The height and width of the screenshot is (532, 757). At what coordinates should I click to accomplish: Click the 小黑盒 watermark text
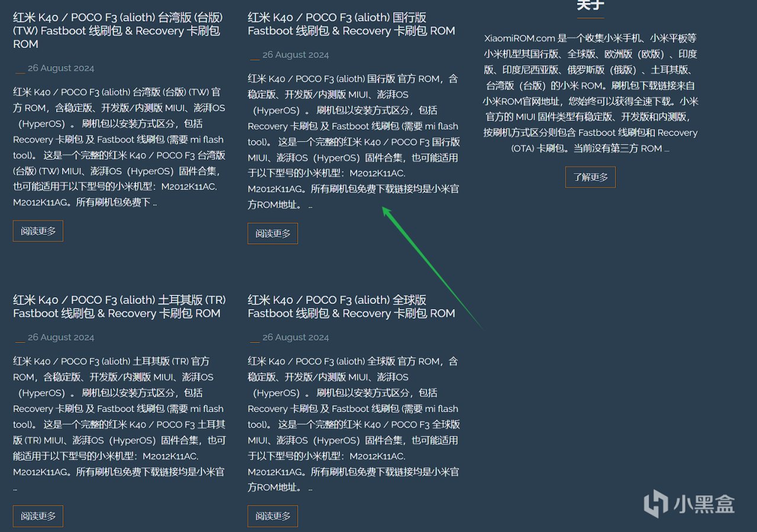(704, 504)
